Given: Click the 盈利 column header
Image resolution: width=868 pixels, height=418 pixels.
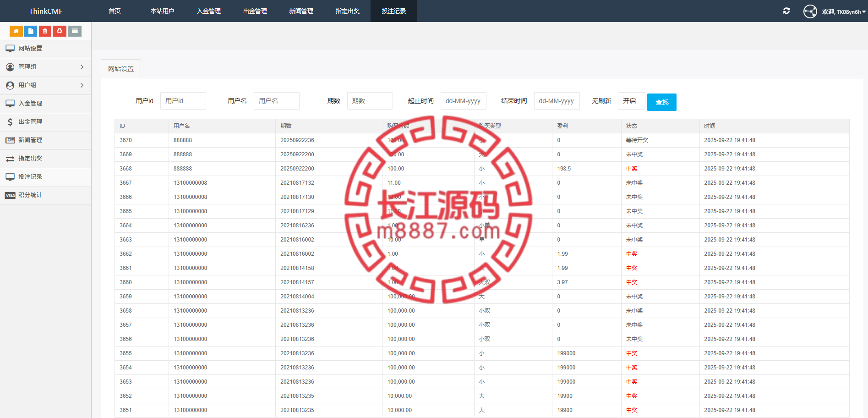Looking at the screenshot, I should [x=586, y=126].
